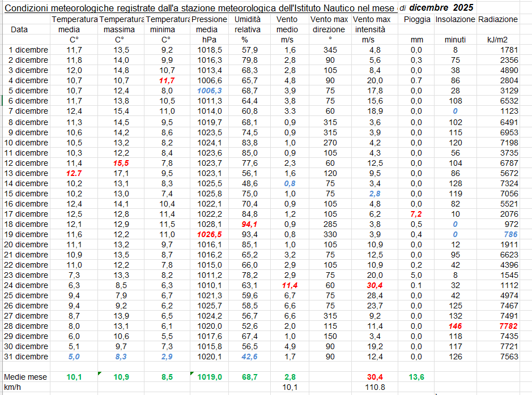Select the 'Pressione media' header cell
This screenshot has height=395, width=532.
click(x=209, y=24)
